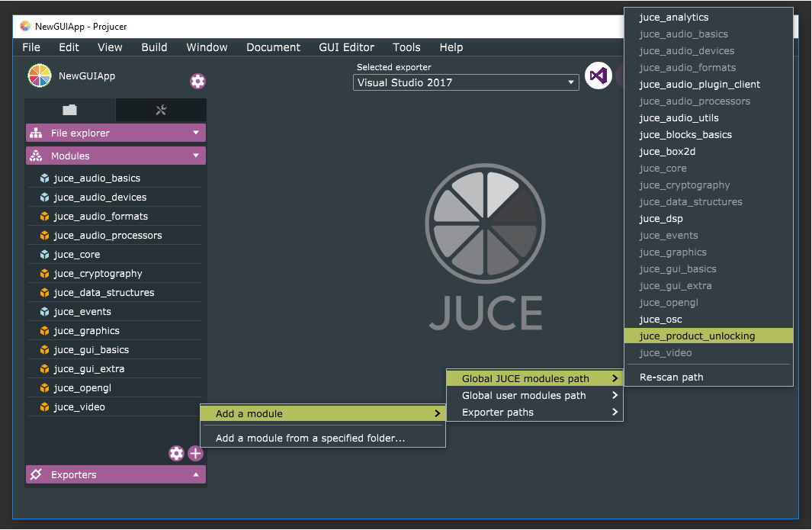812x530 pixels.
Task: Add the juce_product_unlocking module
Action: point(708,336)
